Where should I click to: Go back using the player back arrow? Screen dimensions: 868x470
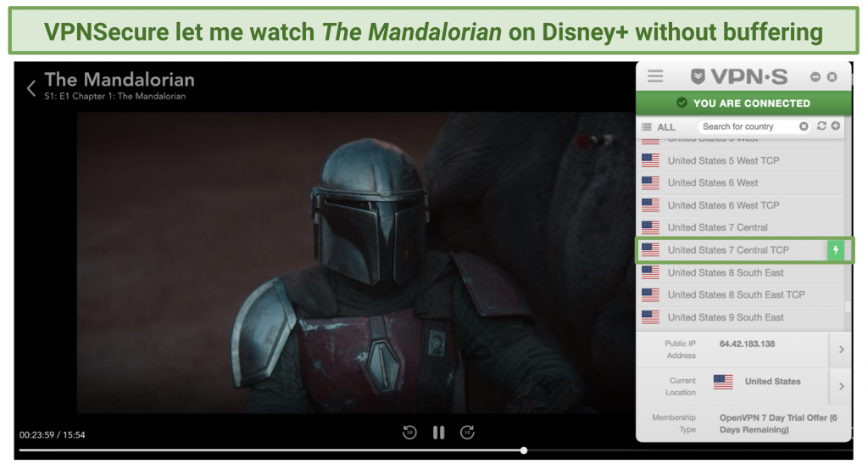31,87
